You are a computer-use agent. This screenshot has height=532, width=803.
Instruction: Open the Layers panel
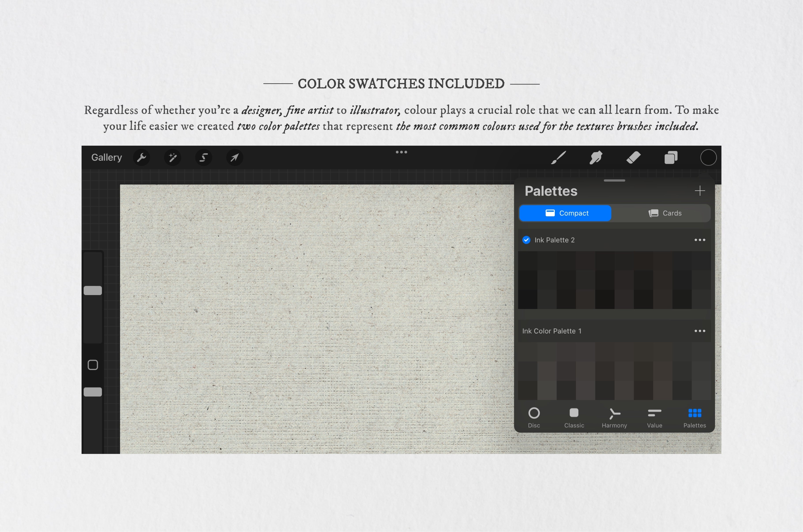(671, 157)
